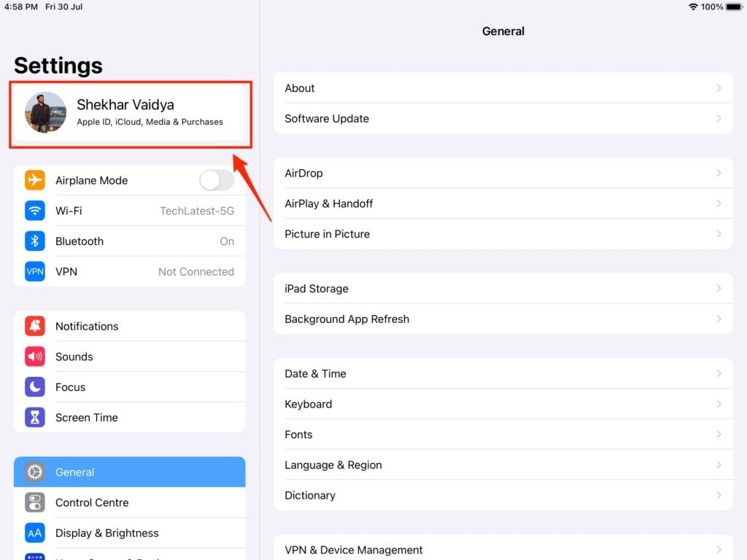The image size is (747, 560).
Task: Click the General page title
Action: [503, 31]
